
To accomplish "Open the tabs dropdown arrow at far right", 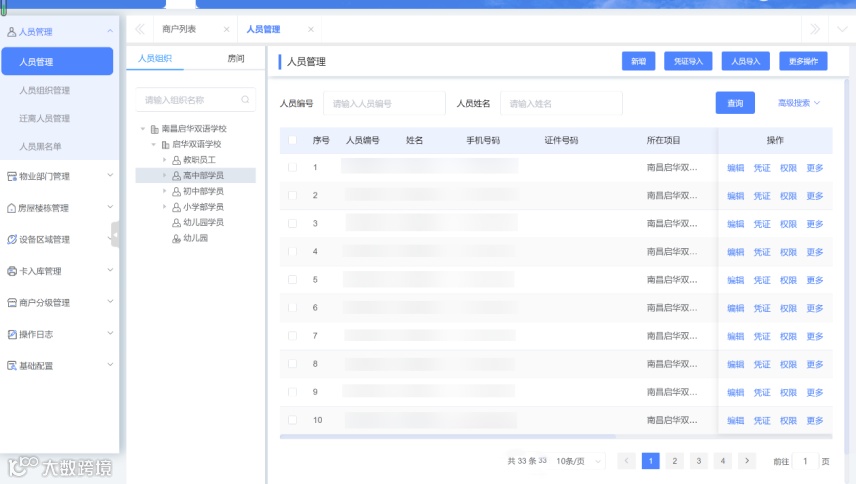I will click(x=842, y=29).
